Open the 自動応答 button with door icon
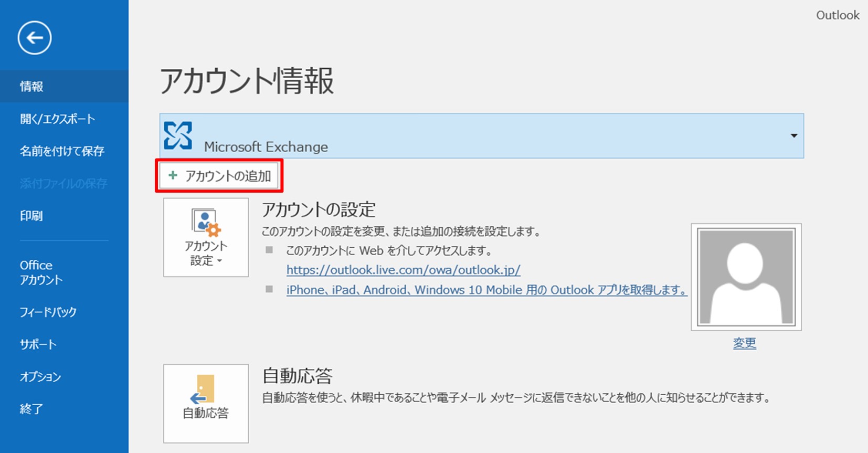The image size is (868, 453). pos(206,403)
